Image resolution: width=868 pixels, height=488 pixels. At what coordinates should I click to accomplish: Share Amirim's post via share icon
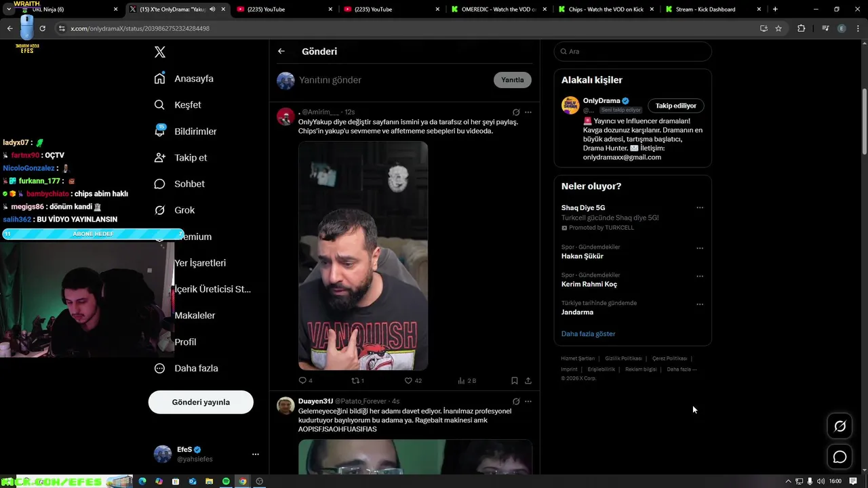click(528, 381)
